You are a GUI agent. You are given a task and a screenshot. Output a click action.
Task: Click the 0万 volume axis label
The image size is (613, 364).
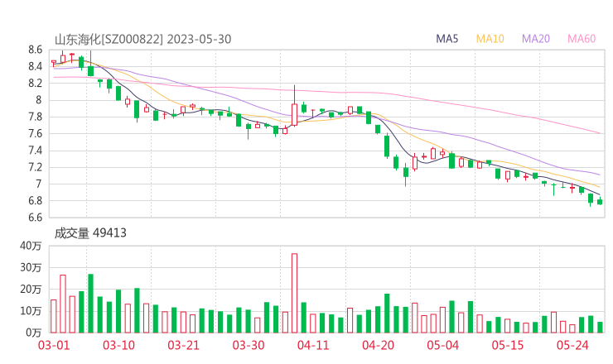[x=34, y=333]
